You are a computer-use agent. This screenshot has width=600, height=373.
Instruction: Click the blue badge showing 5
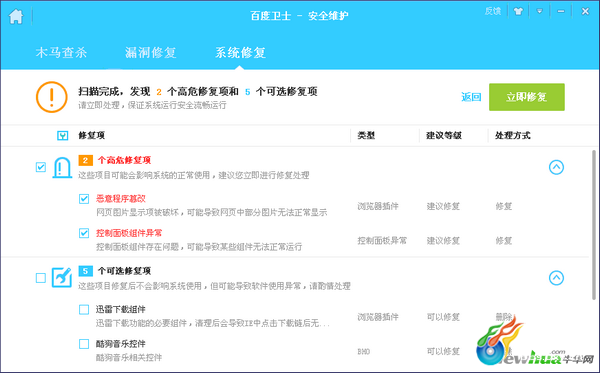tap(85, 271)
